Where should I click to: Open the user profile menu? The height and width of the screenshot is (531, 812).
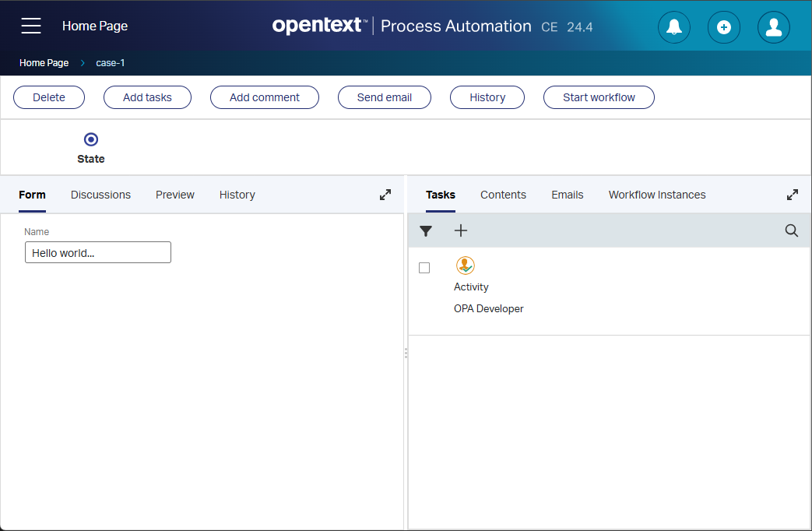[x=774, y=27]
